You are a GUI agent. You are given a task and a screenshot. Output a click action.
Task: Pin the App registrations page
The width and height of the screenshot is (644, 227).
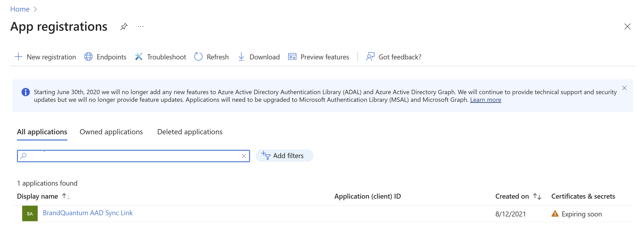point(124,26)
